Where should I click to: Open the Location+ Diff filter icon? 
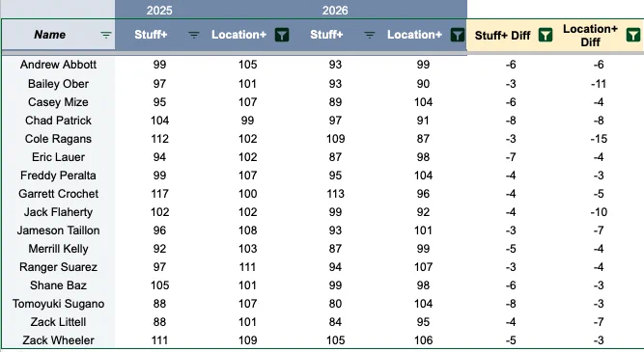pyautogui.click(x=633, y=36)
